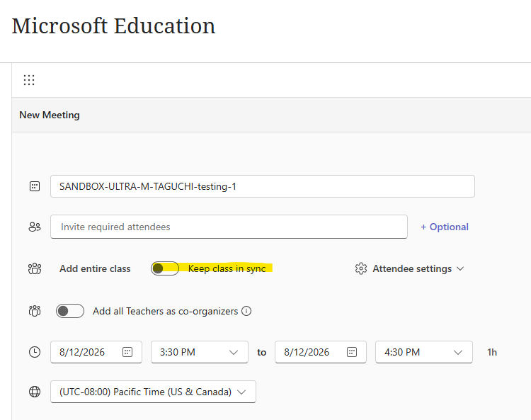Viewport: 531px width, 420px height.
Task: Open the 3:30 PM start time dropdown
Action: tap(200, 352)
